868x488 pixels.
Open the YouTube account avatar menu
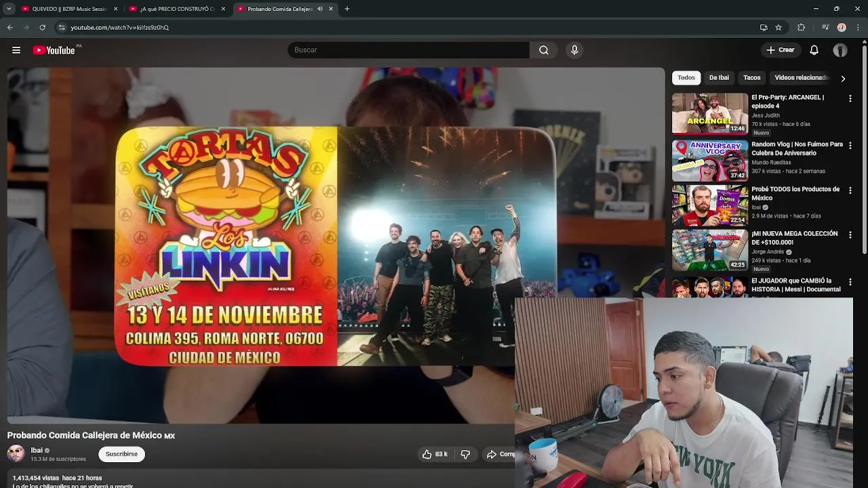click(840, 50)
